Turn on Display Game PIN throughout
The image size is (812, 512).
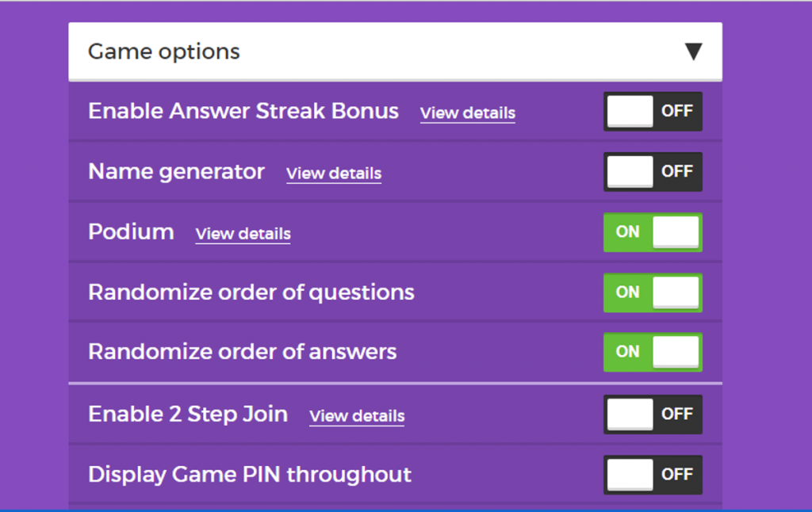point(652,474)
